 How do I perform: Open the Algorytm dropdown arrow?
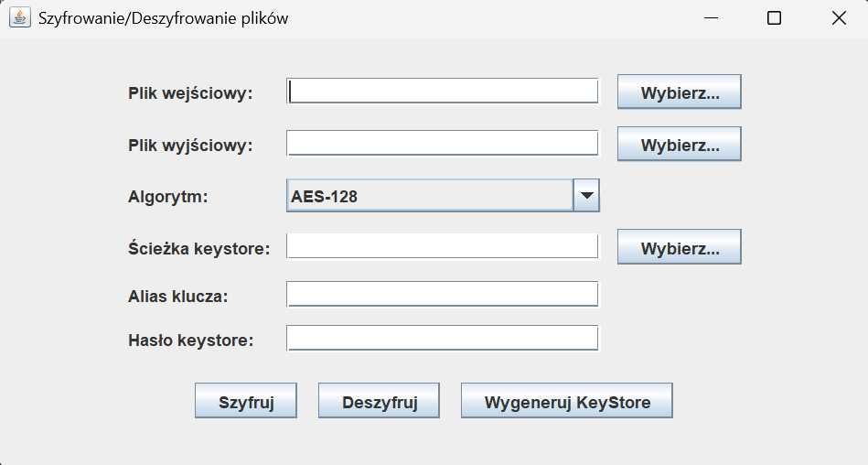(x=586, y=195)
